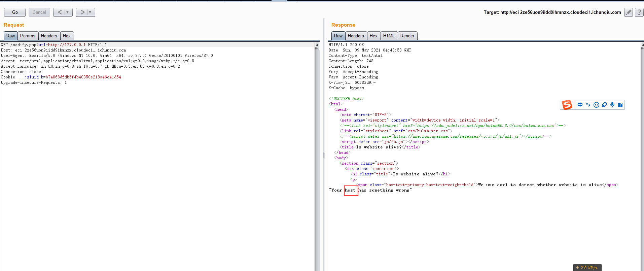
Task: Select the Request Raw tab
Action: [x=10, y=36]
